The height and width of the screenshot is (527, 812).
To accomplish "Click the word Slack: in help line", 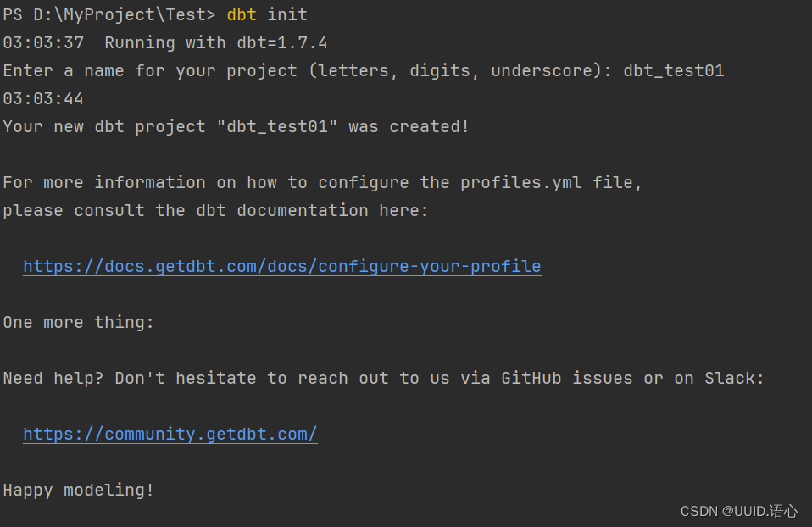I will coord(734,379).
